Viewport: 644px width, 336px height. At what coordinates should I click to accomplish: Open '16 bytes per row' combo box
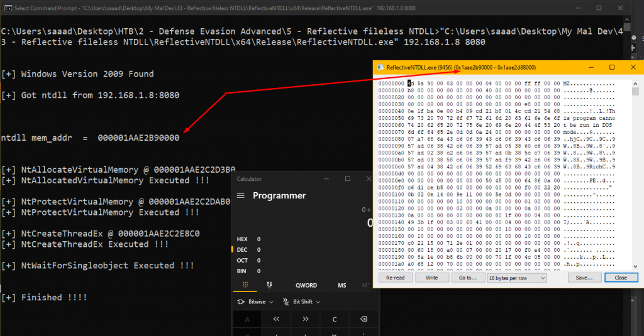517,278
